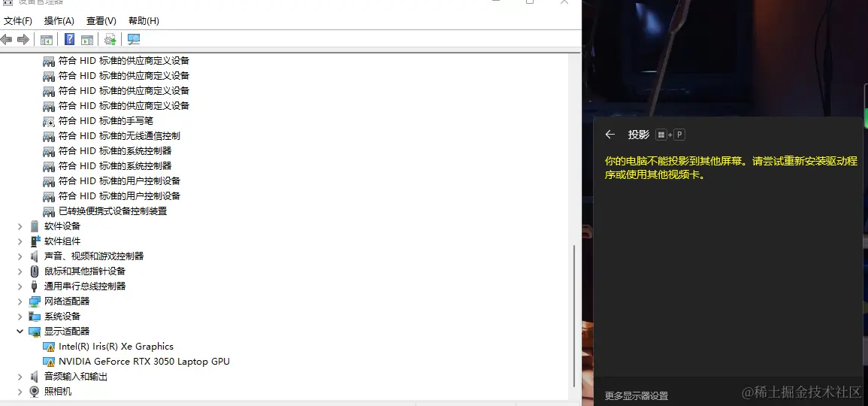The width and height of the screenshot is (868, 406).
Task: Click the Device Manager vertical scrollbar
Action: click(x=575, y=316)
